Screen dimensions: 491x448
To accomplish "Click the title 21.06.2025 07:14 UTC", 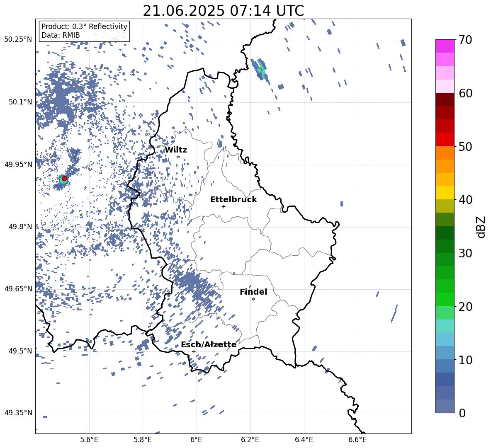I will (224, 11).
